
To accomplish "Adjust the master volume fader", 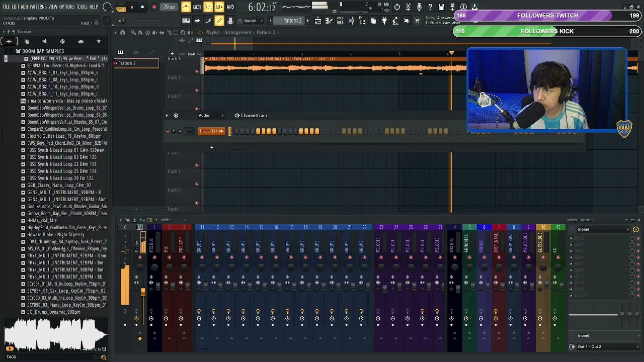I will coord(143,292).
